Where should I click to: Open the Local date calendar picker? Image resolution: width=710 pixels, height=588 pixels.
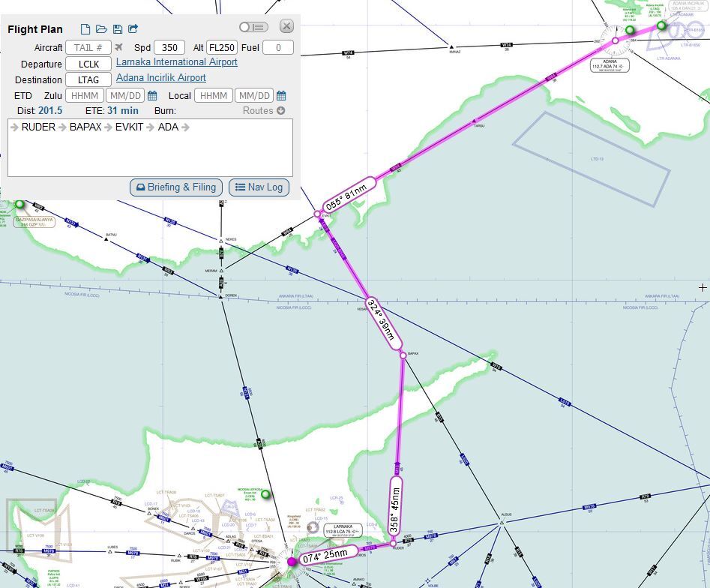point(281,95)
